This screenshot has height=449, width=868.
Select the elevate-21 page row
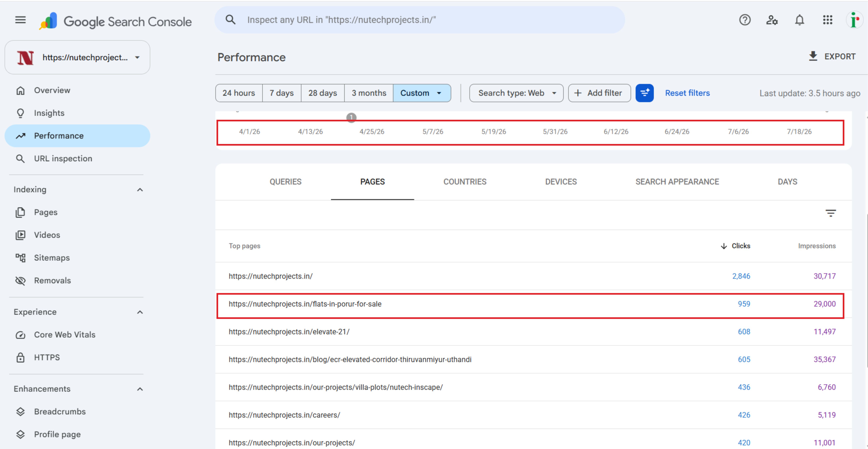pos(533,332)
